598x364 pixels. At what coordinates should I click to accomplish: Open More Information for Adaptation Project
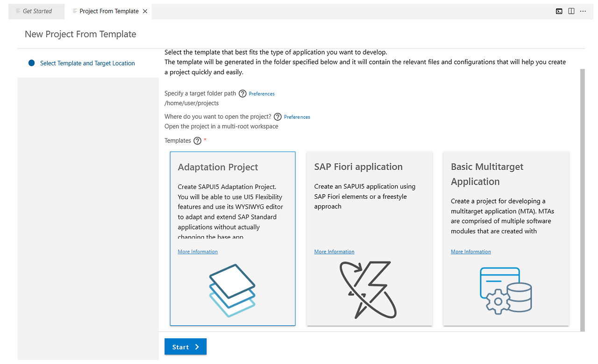[198, 252]
